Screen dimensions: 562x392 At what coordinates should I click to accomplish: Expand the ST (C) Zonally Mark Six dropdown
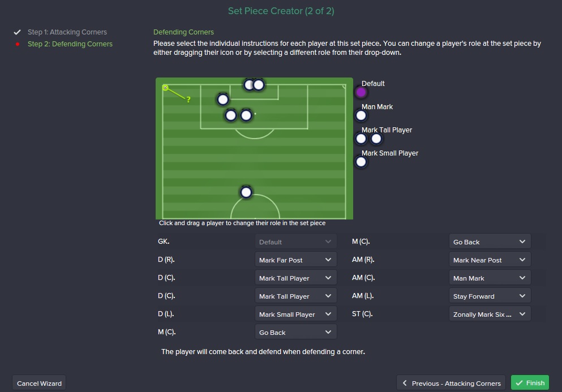click(x=490, y=315)
